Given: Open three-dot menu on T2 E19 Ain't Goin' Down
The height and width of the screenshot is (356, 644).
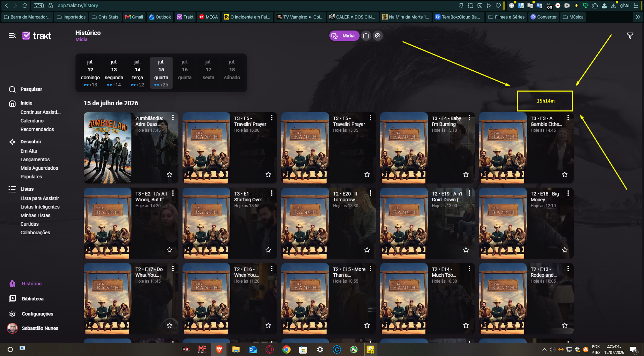Looking at the screenshot, I should pyautogui.click(x=469, y=193).
